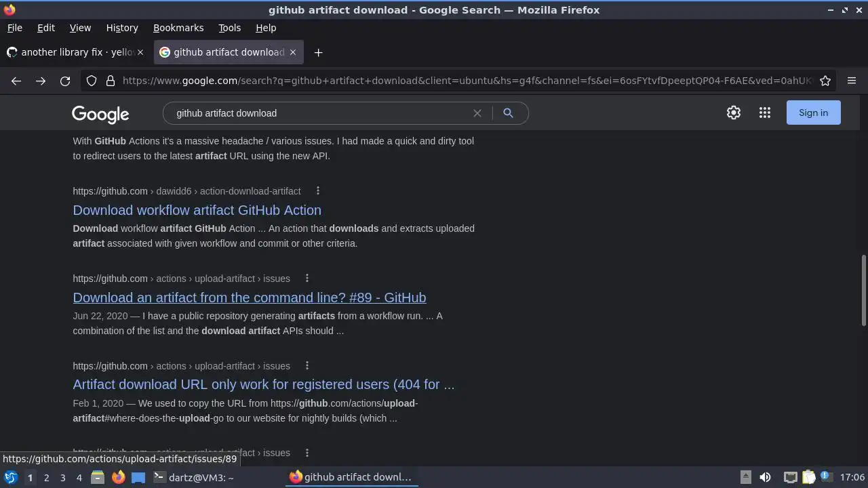Click the dawidd6 action-download-artifact breadcrumb URL
This screenshot has width=868, height=488.
coord(186,191)
